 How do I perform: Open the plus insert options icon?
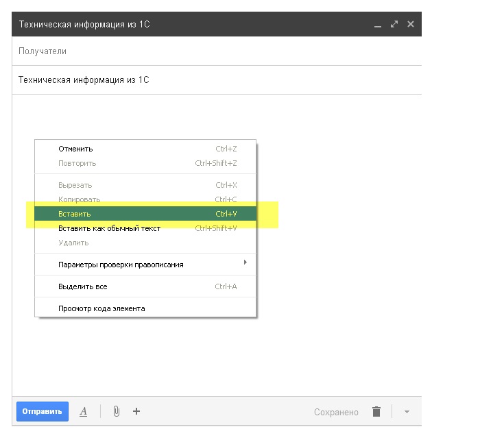[136, 411]
